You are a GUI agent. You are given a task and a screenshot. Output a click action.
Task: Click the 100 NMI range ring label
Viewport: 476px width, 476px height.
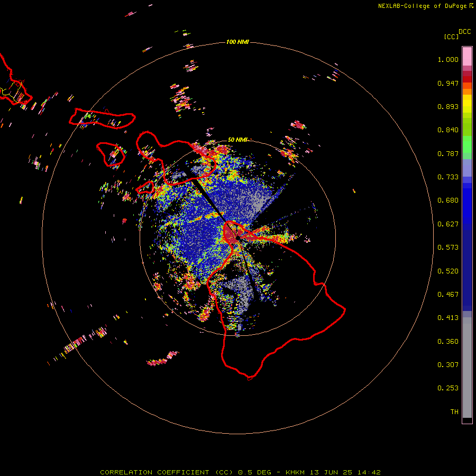click(237, 42)
